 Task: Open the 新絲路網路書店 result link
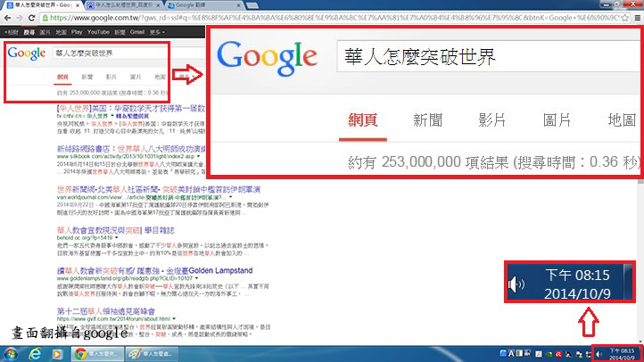click(131, 149)
